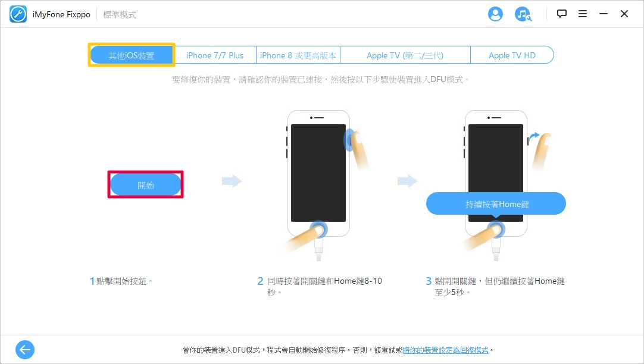Select the 其他iOS裝置 tab
The width and height of the screenshot is (644, 364).
click(132, 55)
